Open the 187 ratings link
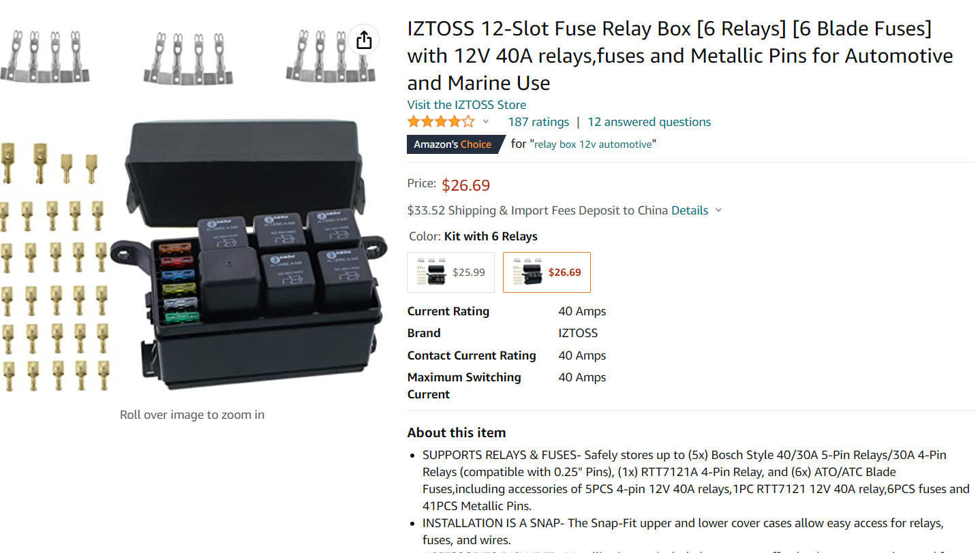The width and height of the screenshot is (980, 553). 538,122
